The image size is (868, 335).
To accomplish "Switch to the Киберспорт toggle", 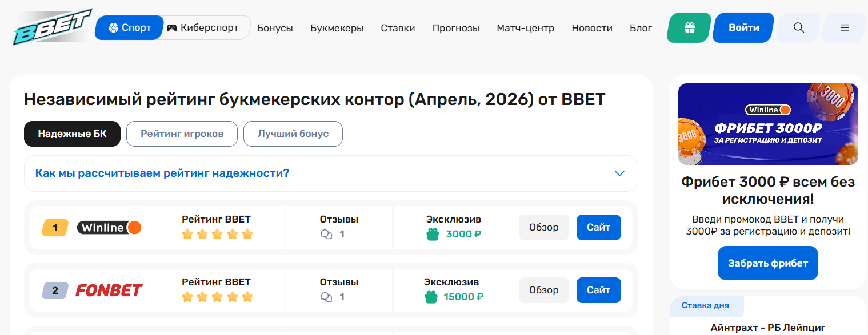I will point(203,27).
